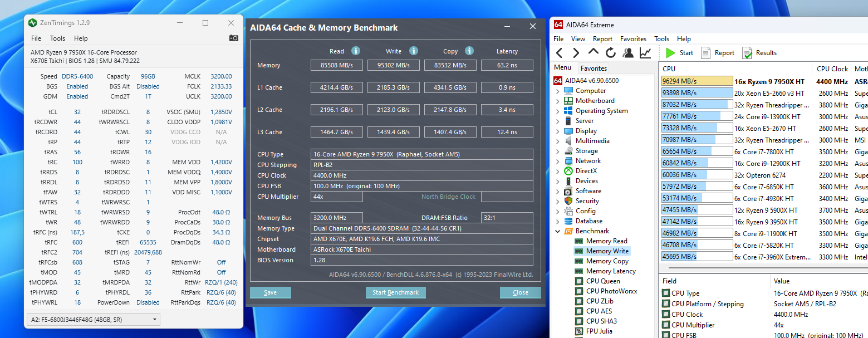The image size is (868, 338).
Task: Select CPU PhotoWorxx benchmark in tree
Action: pyautogui.click(x=611, y=291)
